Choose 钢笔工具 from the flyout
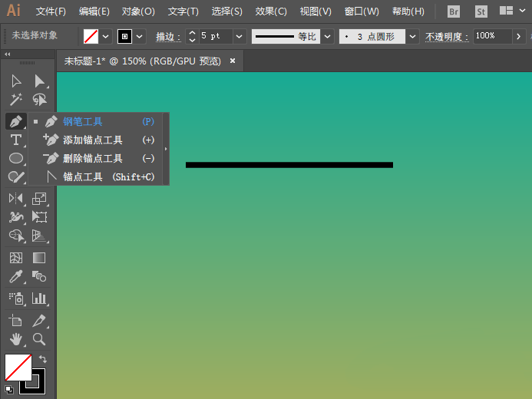 (94, 121)
